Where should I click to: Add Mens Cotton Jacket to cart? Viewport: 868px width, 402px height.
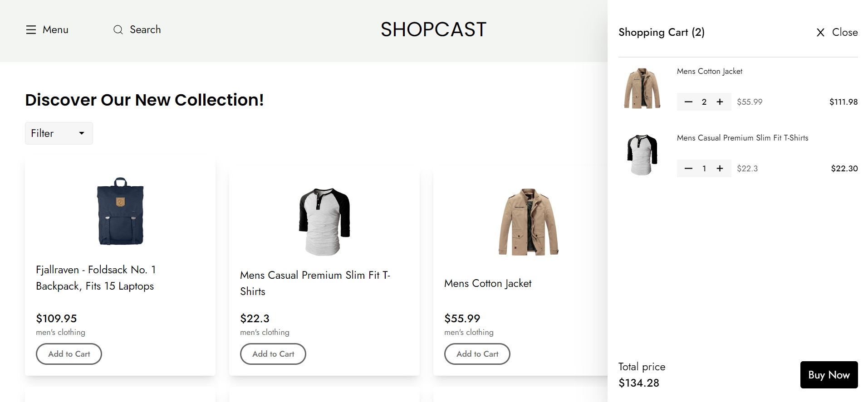(x=477, y=354)
